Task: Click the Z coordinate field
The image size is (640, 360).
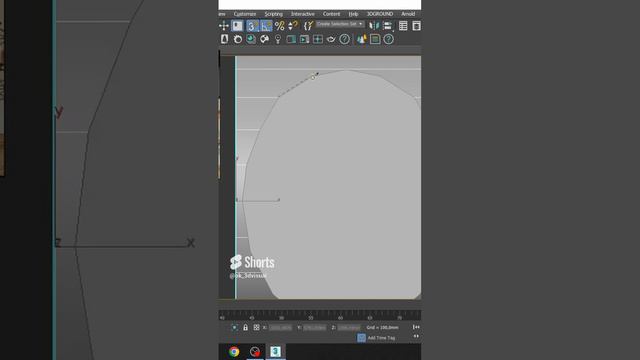Action: pyautogui.click(x=349, y=328)
